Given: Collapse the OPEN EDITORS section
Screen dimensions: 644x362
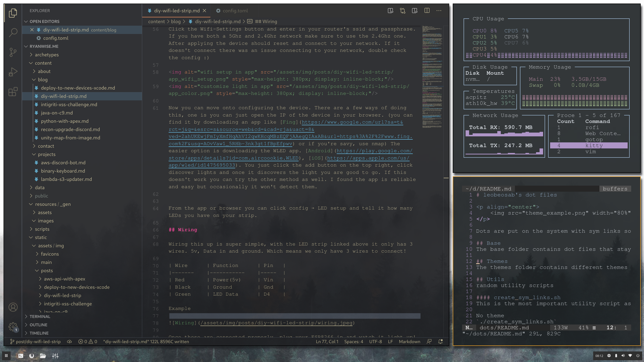Looking at the screenshot, I should coord(44,21).
